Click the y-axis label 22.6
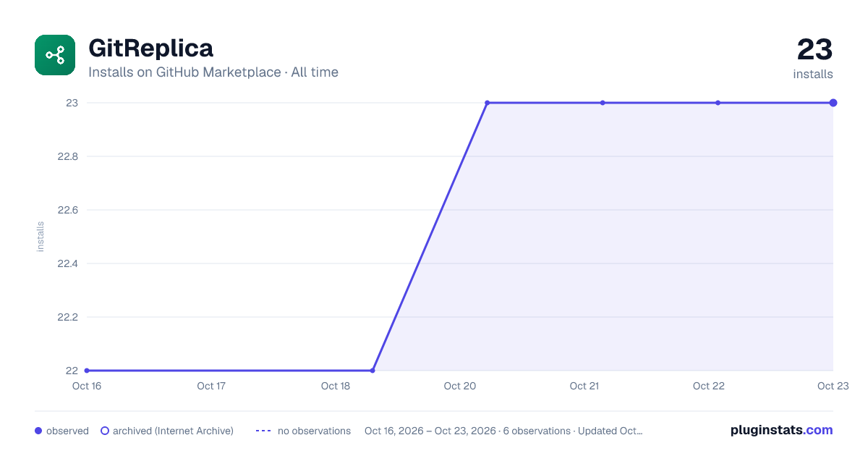 click(x=68, y=210)
